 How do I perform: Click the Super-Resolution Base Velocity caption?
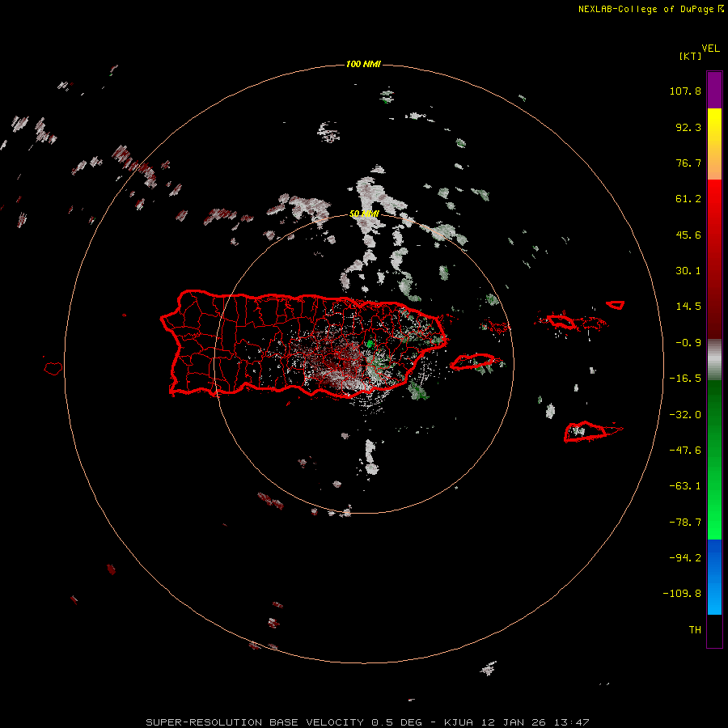coord(367,722)
